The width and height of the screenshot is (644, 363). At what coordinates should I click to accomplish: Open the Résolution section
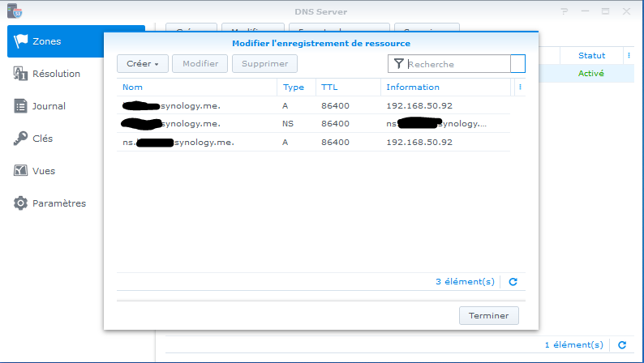point(55,74)
